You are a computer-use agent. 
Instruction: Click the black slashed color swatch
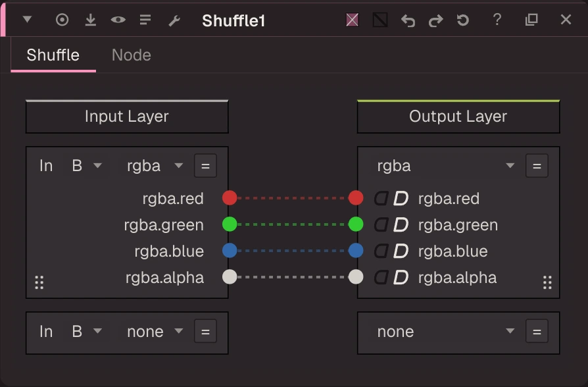[380, 20]
